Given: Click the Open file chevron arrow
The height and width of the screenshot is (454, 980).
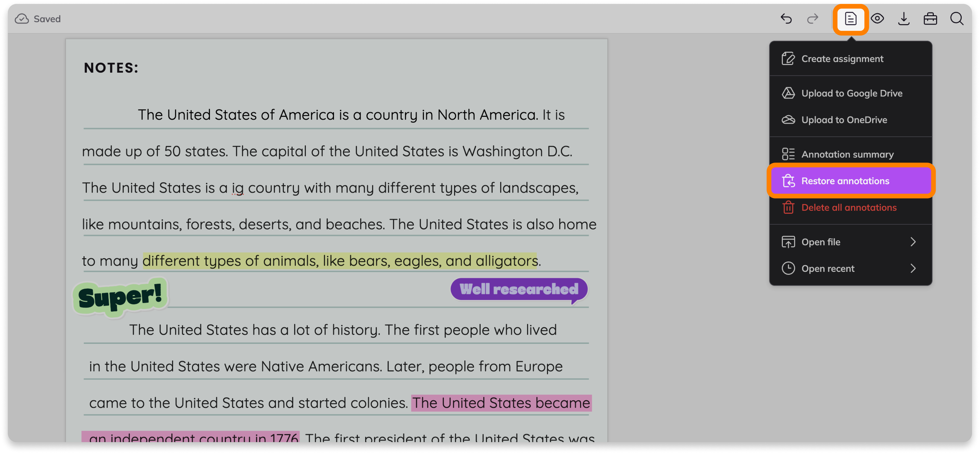Looking at the screenshot, I should (913, 242).
